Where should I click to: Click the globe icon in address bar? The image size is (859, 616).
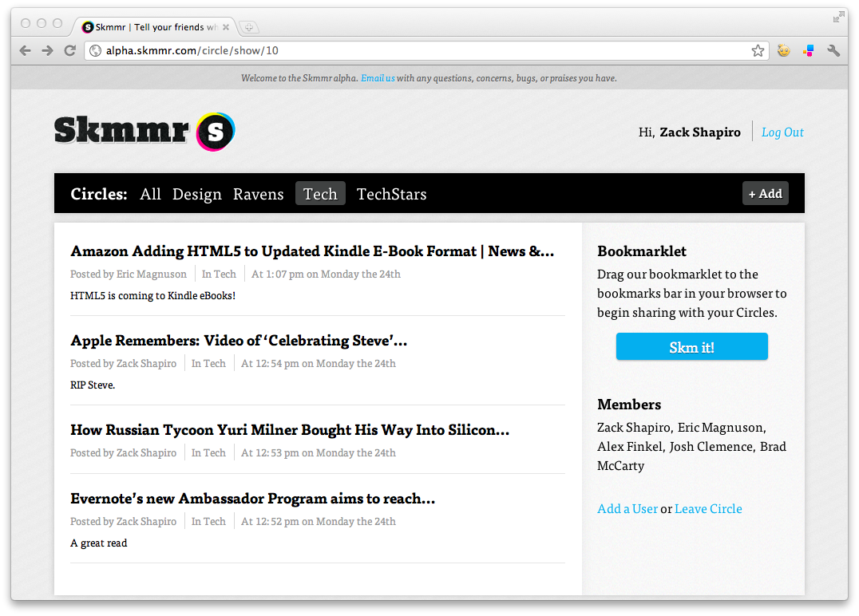[95, 51]
